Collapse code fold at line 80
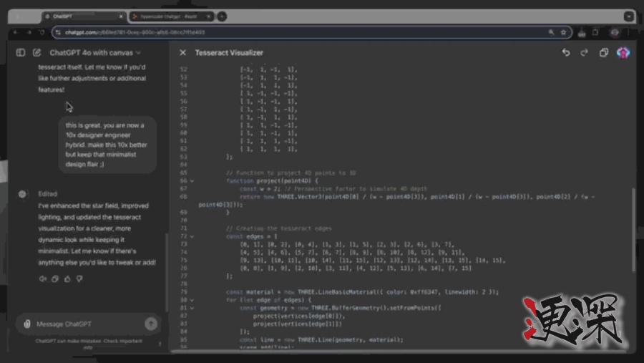Image resolution: width=644 pixels, height=363 pixels. pyautogui.click(x=192, y=300)
